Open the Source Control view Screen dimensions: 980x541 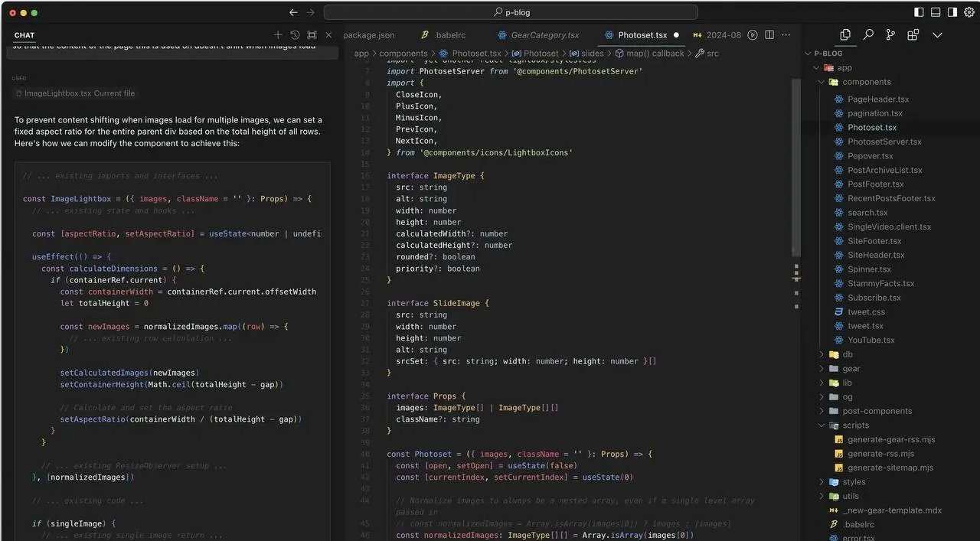tap(890, 35)
